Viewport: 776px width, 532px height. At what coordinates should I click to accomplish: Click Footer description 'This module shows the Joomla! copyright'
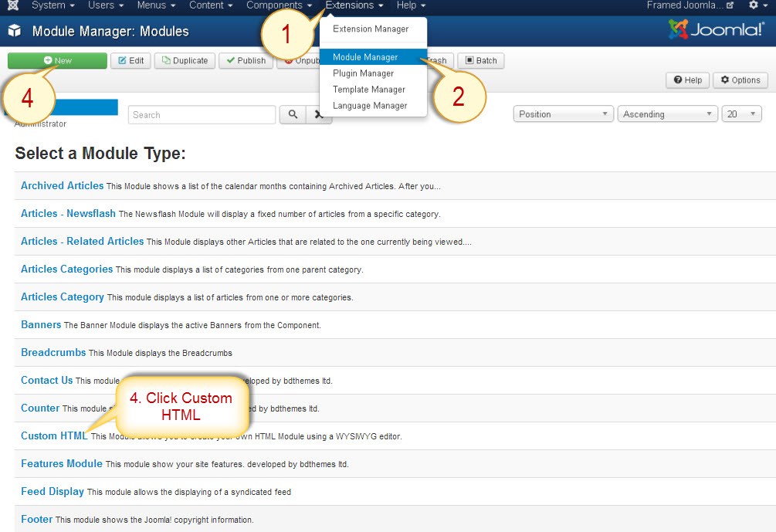(x=154, y=520)
